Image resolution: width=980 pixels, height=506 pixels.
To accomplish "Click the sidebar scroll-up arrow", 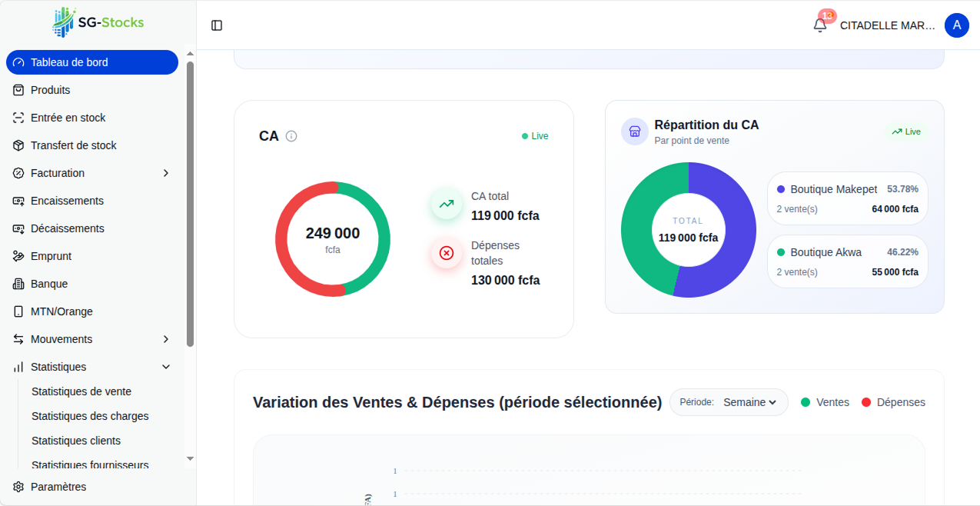I will tap(191, 54).
